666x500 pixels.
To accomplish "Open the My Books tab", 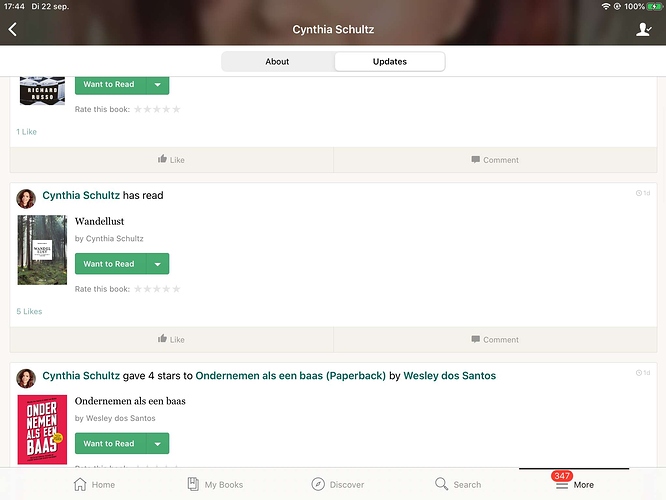I will tap(215, 484).
